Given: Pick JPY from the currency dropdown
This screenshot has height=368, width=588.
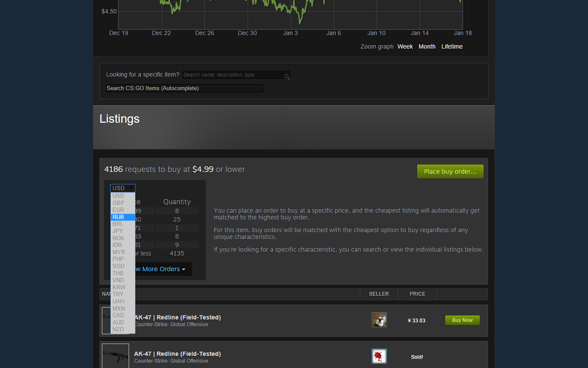Looking at the screenshot, I should tap(123, 231).
